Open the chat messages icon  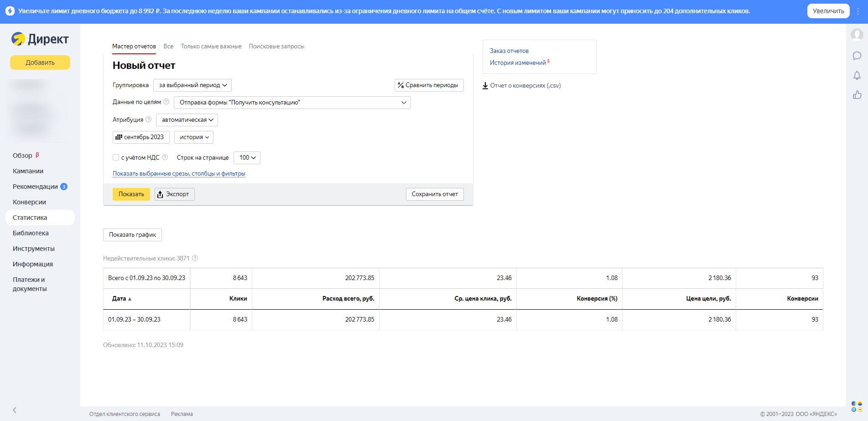[857, 56]
